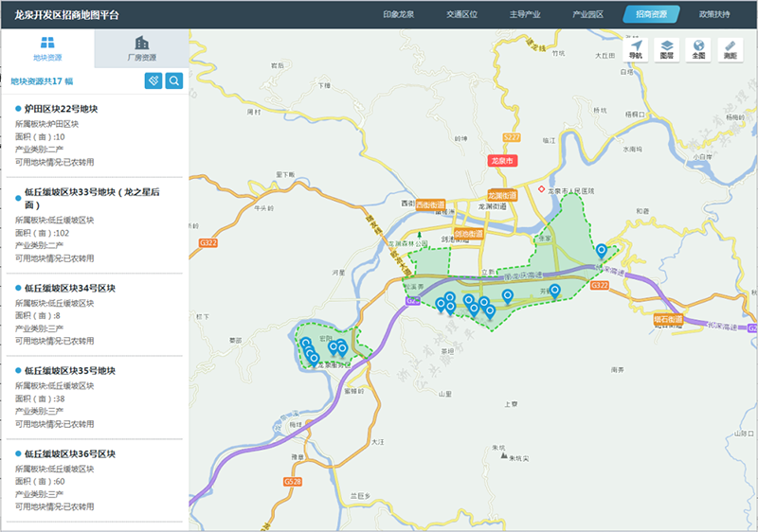Open the 产业园区 navigation item
758x532 pixels.
[x=588, y=15]
